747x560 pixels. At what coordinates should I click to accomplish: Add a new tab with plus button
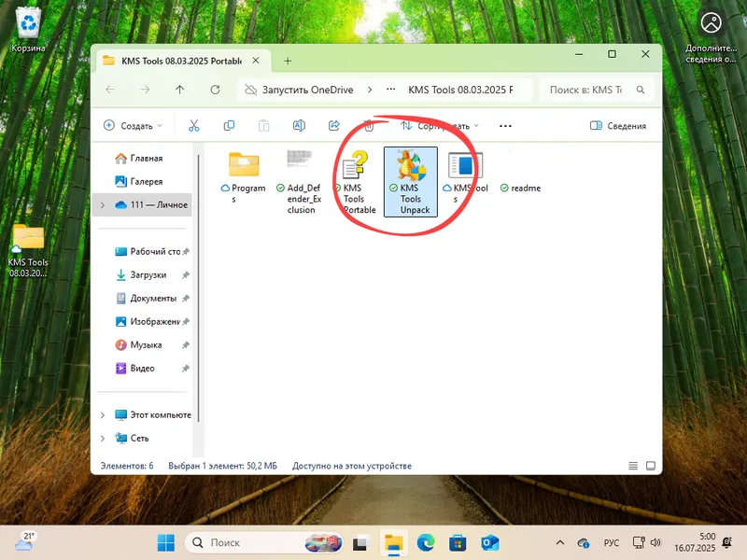tap(288, 60)
